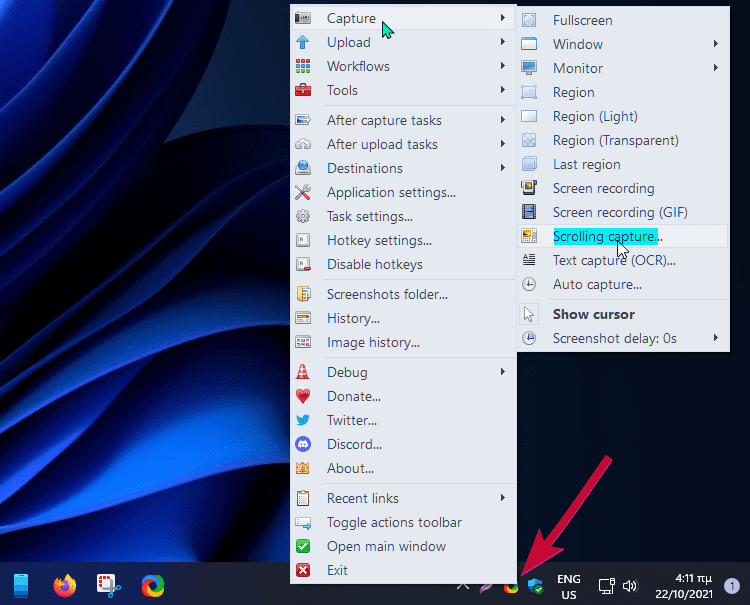Image resolution: width=750 pixels, height=605 pixels.
Task: Open the clock showing 22/10/2021
Action: coord(684,586)
